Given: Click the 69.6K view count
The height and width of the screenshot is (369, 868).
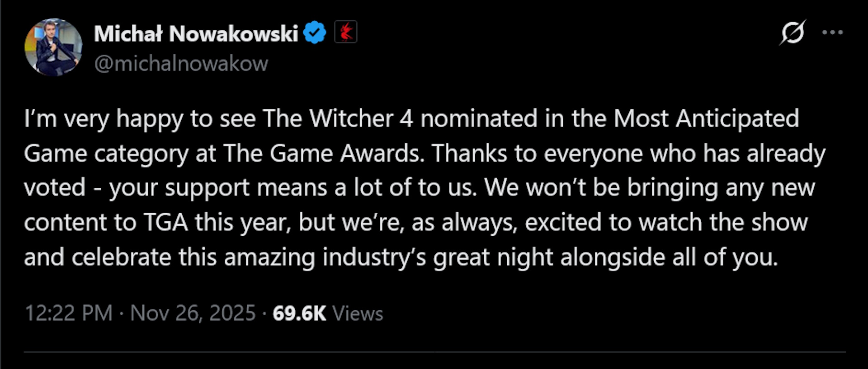Looking at the screenshot, I should pyautogui.click(x=299, y=313).
